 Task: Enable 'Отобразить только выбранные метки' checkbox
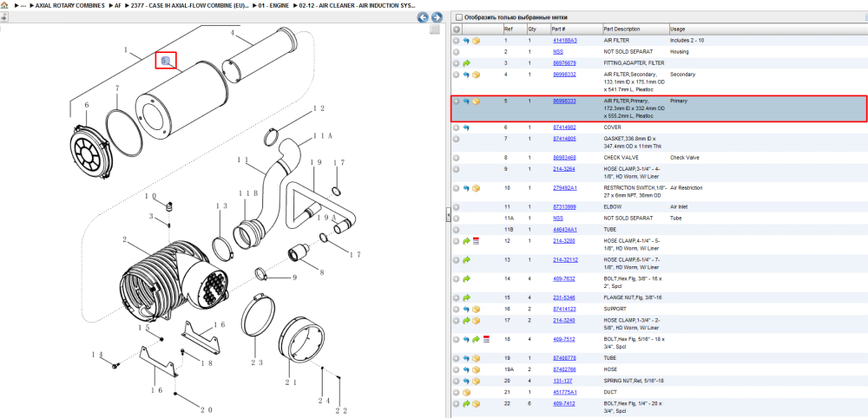pyautogui.click(x=458, y=17)
